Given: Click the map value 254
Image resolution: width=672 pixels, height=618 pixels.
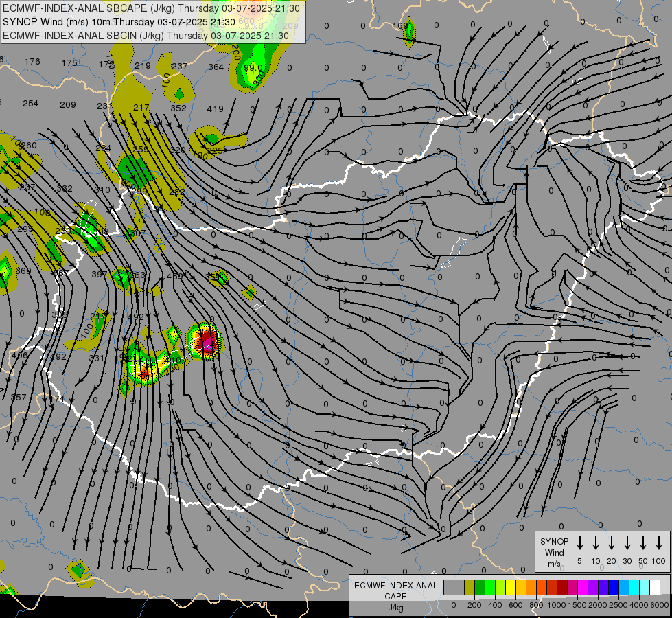Looking at the screenshot, I should click(x=30, y=104).
